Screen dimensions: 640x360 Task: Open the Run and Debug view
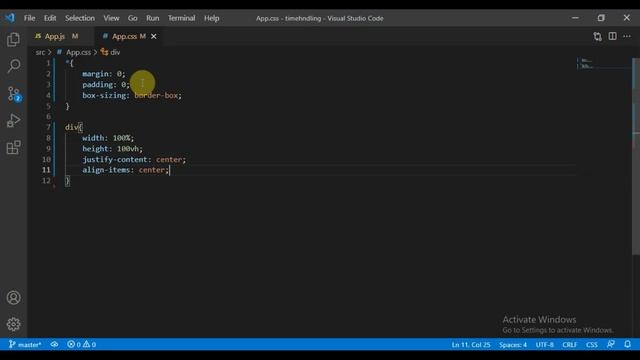tap(13, 120)
